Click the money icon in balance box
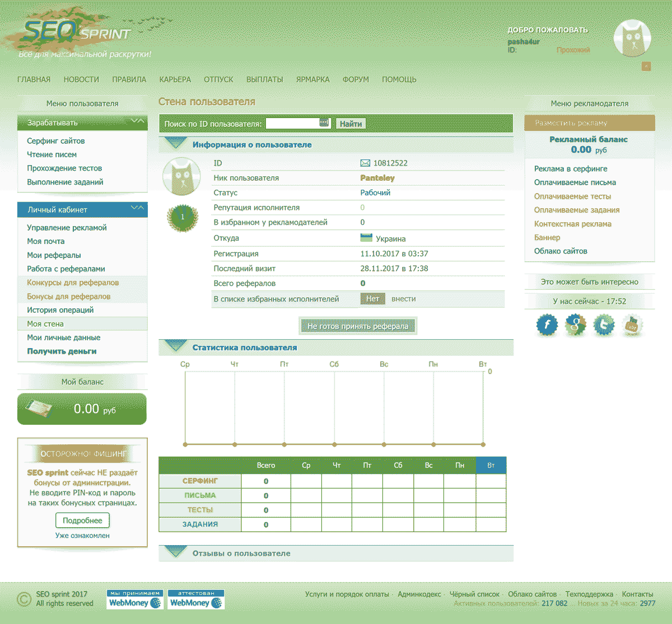 tap(39, 409)
